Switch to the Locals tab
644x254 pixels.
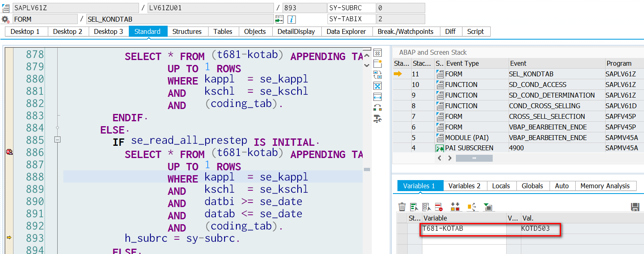point(501,186)
